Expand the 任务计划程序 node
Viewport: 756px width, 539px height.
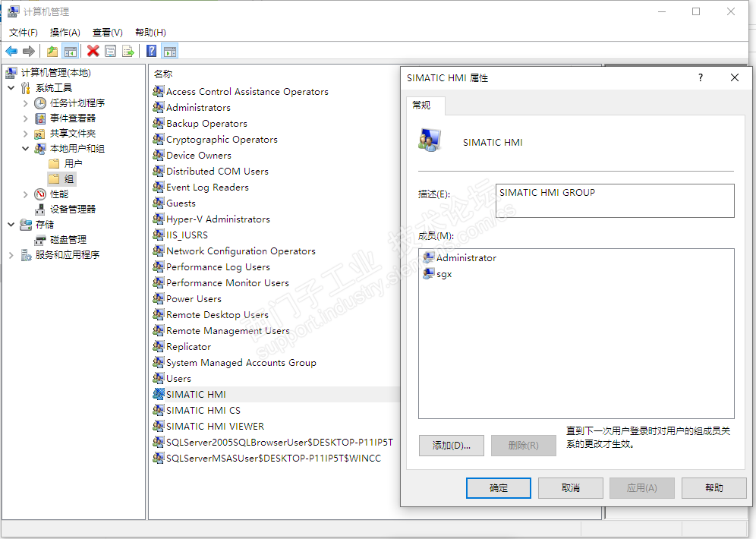pos(26,103)
